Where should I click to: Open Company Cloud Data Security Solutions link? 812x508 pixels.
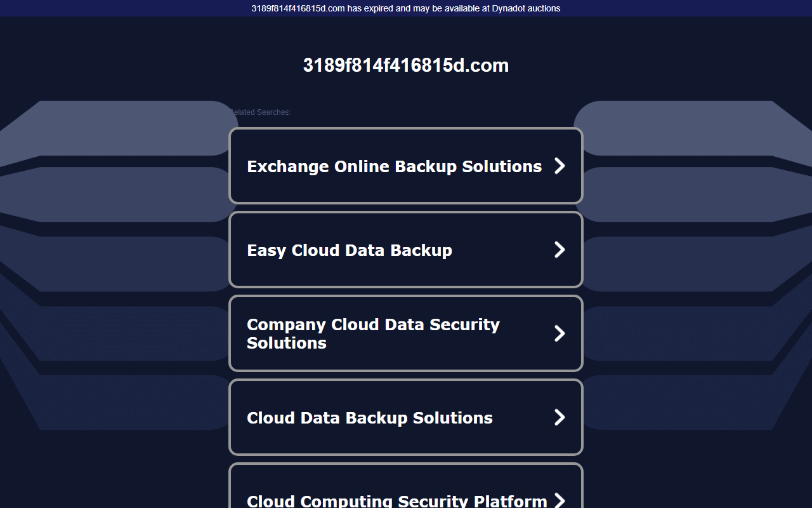[x=405, y=333]
